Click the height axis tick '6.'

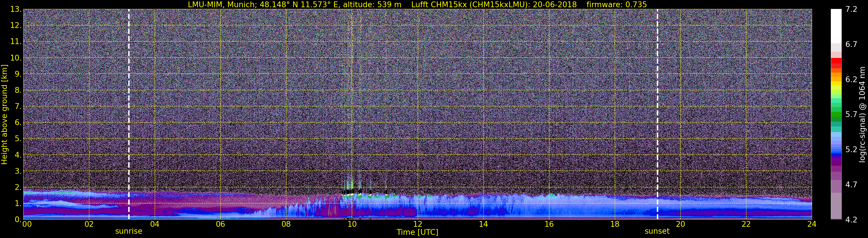[18, 123]
